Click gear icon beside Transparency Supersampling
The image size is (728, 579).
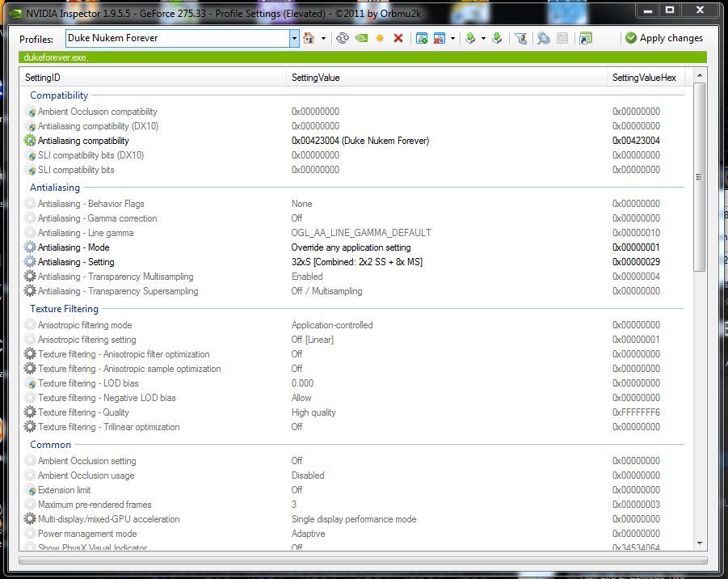(x=30, y=291)
